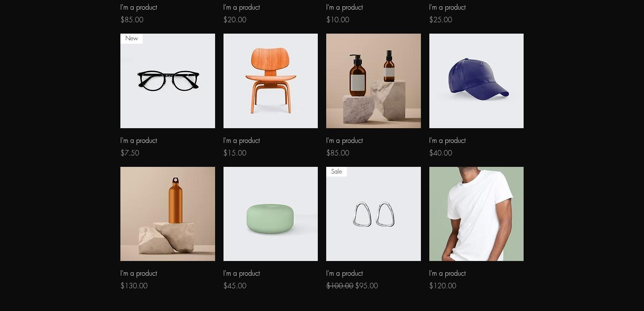Open the amber pump bottles product image

(373, 81)
